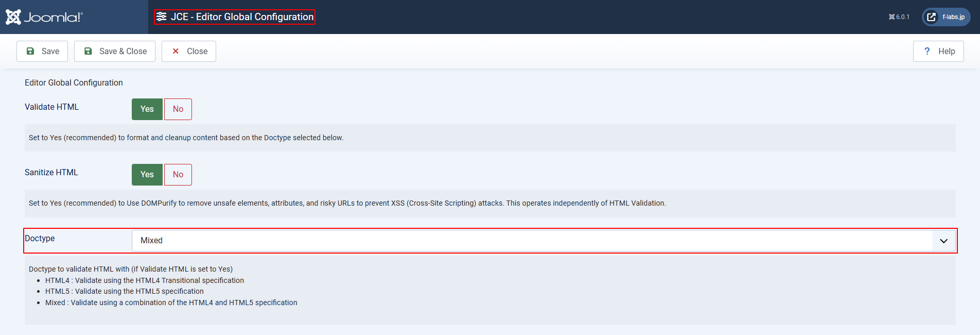Click the Save & Close button text
Viewport: 980px width, 335px height.
[x=123, y=51]
